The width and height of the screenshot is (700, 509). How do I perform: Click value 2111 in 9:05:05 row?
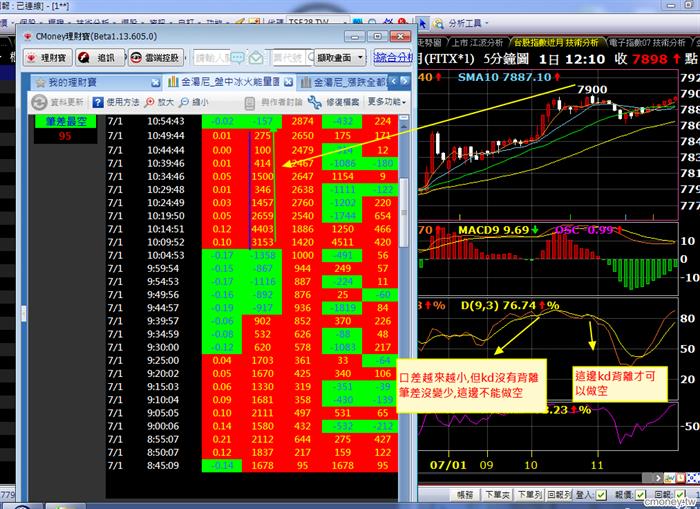[x=262, y=413]
